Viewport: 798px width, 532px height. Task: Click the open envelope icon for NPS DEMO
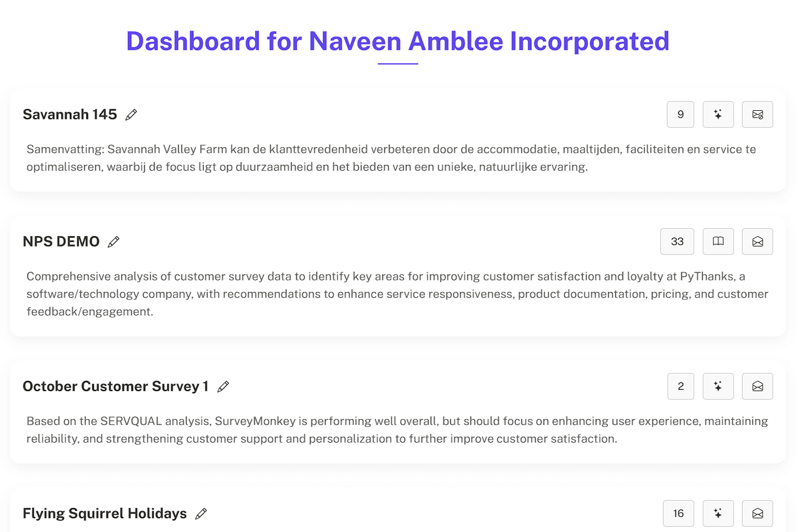[x=758, y=242]
